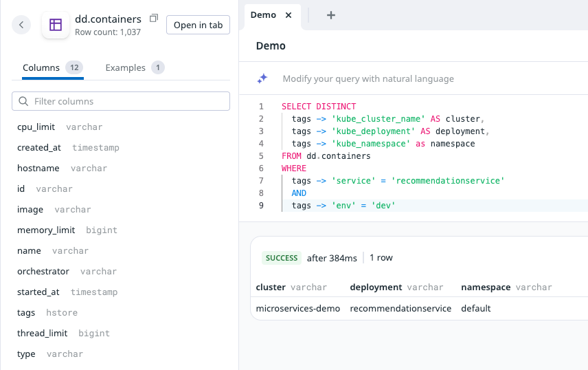The width and height of the screenshot is (588, 370).
Task: Click line number 9 in the editor
Action: point(261,206)
